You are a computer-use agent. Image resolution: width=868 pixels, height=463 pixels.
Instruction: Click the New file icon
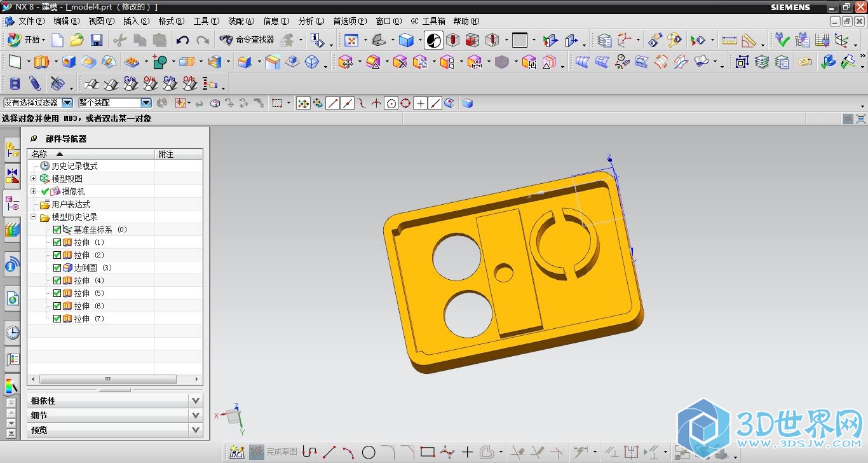[58, 41]
